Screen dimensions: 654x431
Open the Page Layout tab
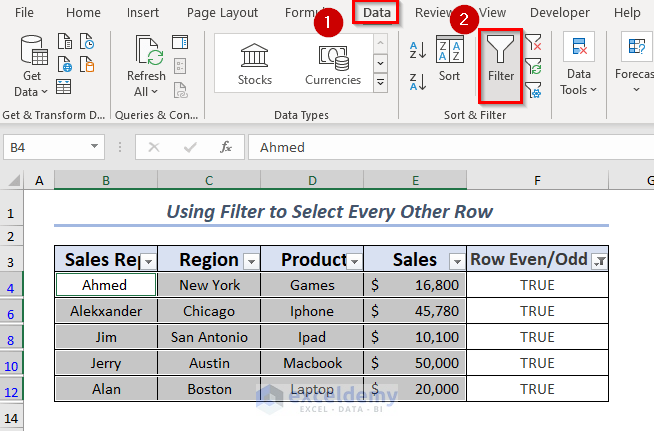click(221, 13)
